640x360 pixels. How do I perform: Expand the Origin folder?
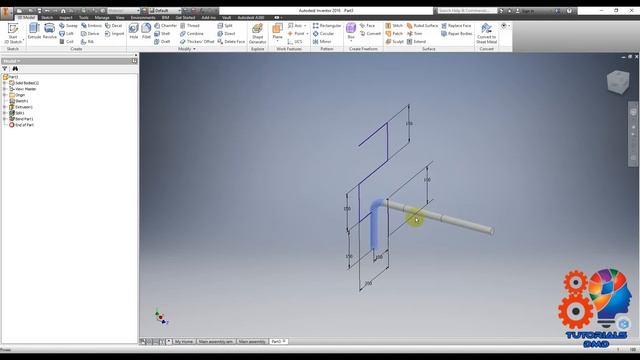5,95
